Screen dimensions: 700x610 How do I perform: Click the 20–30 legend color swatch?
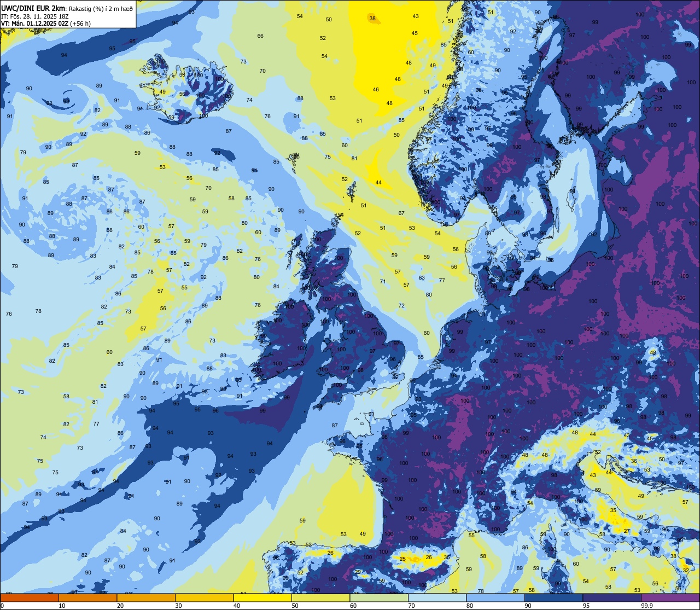(146, 597)
